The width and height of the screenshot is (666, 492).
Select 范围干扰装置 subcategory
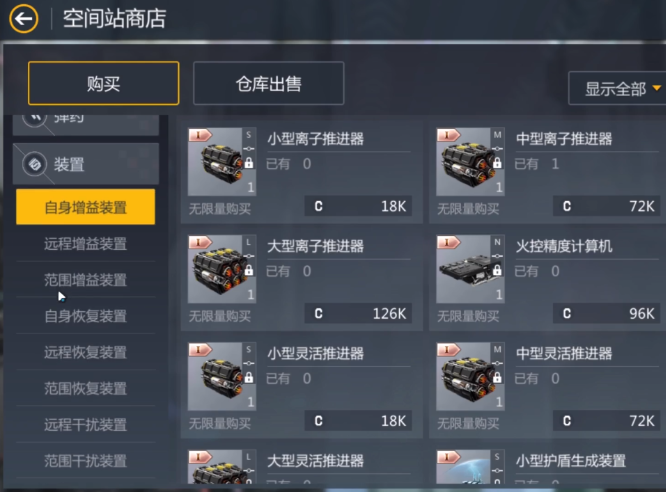click(x=86, y=461)
